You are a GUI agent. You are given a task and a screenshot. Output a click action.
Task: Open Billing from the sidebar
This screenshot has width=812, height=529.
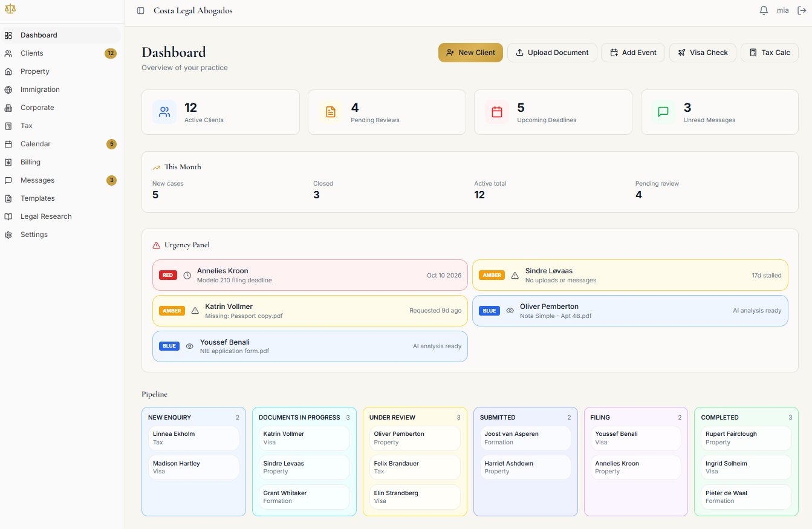click(60, 162)
